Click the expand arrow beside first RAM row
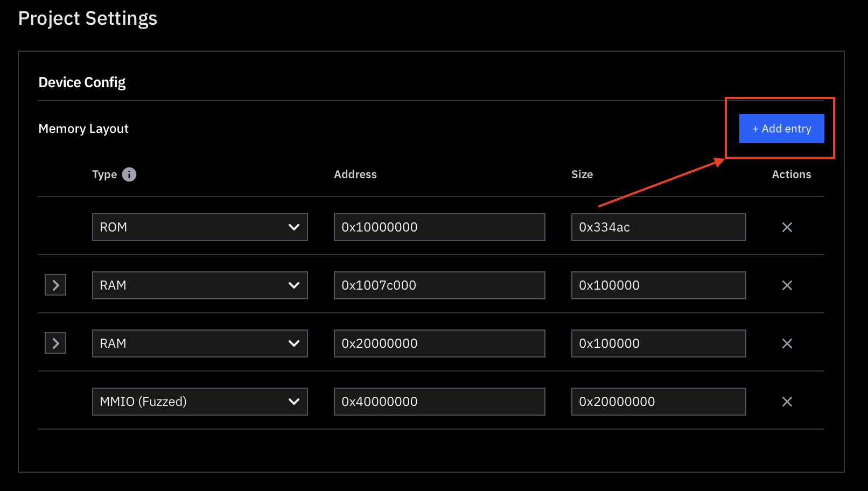Viewport: 868px width, 491px height. (x=55, y=285)
